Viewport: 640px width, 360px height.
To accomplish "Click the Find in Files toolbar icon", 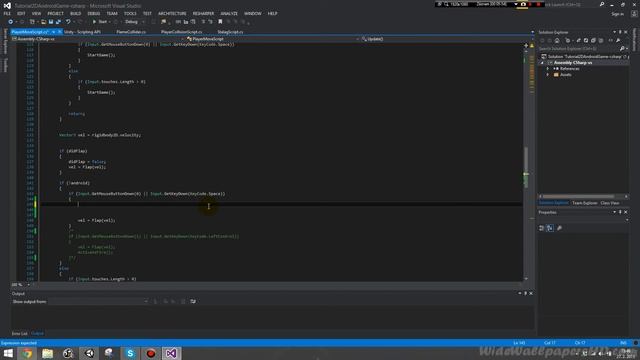I will tap(164, 22).
